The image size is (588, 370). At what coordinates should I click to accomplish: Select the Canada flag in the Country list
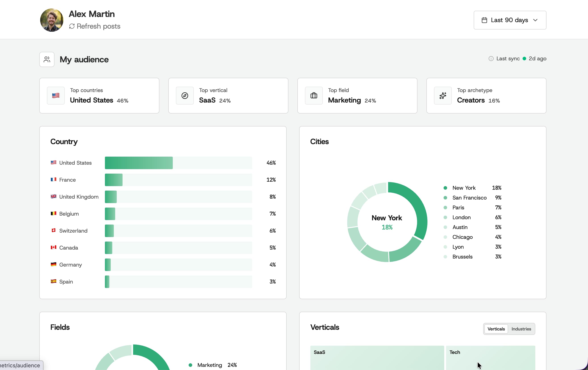point(54,248)
